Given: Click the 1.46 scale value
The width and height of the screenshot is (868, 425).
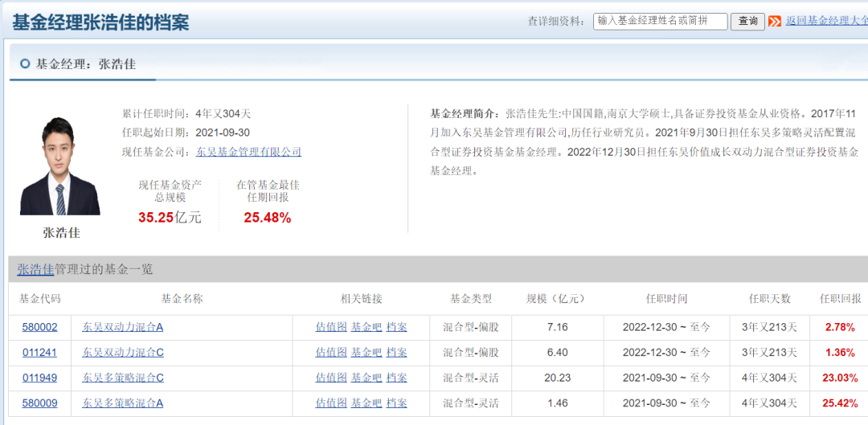Looking at the screenshot, I should [558, 403].
